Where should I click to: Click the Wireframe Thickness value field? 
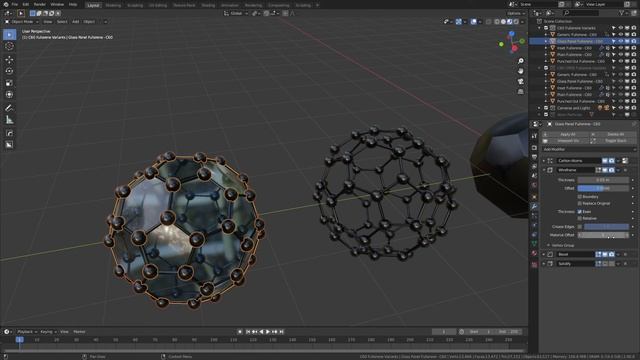(603, 180)
